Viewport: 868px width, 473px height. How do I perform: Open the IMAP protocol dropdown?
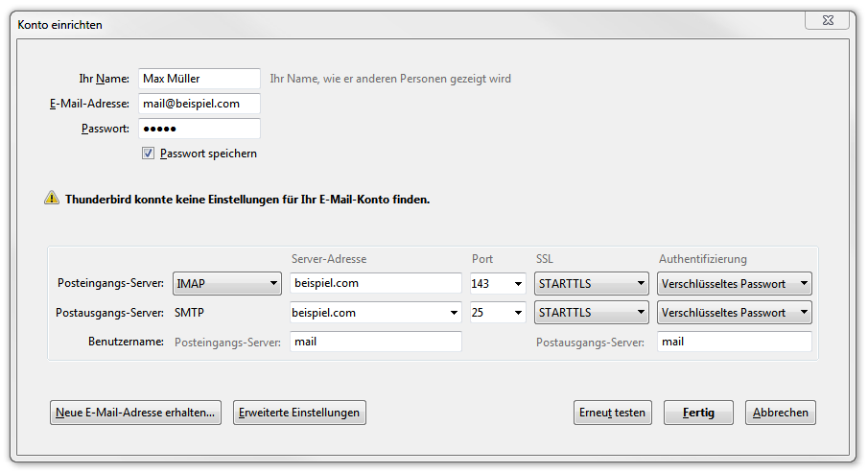pos(226,284)
